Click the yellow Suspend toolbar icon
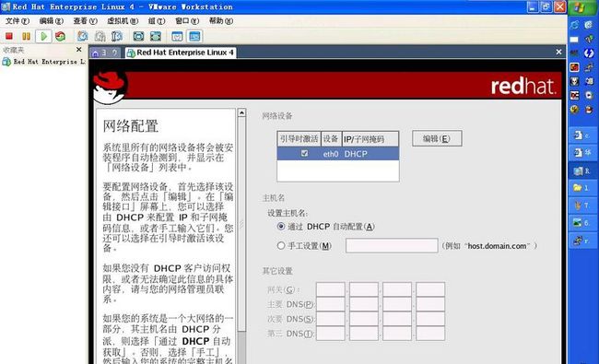The image size is (599, 364). [26, 36]
